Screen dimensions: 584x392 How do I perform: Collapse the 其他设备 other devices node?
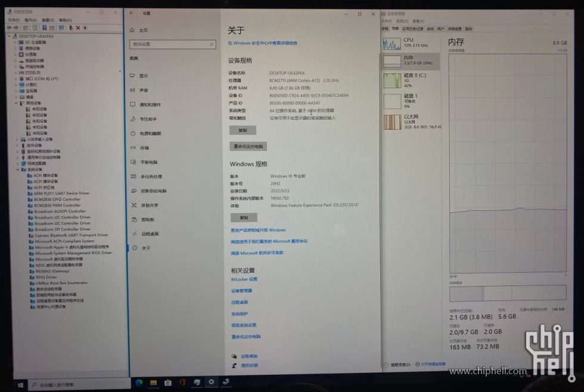16,103
